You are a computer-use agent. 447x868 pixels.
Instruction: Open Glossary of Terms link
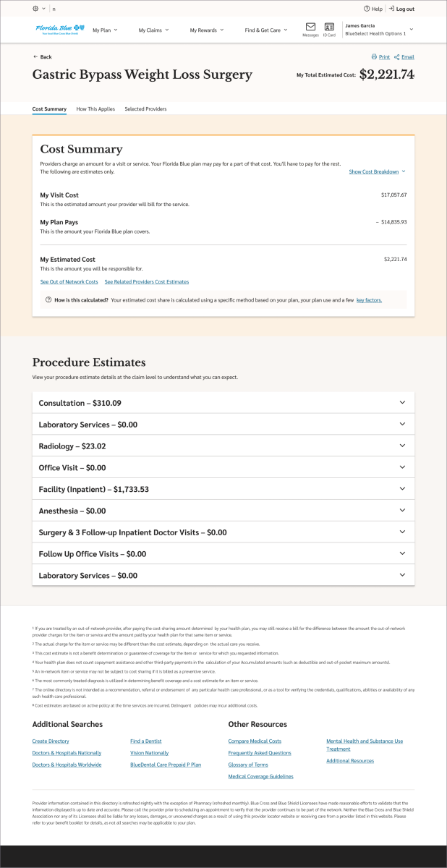tap(248, 765)
